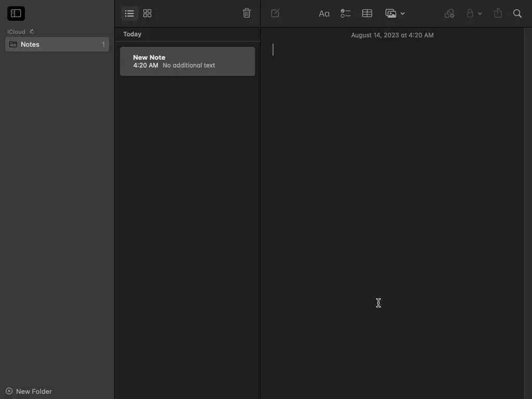This screenshot has height=399, width=532.
Task: Click the iCloud account header
Action: (16, 32)
